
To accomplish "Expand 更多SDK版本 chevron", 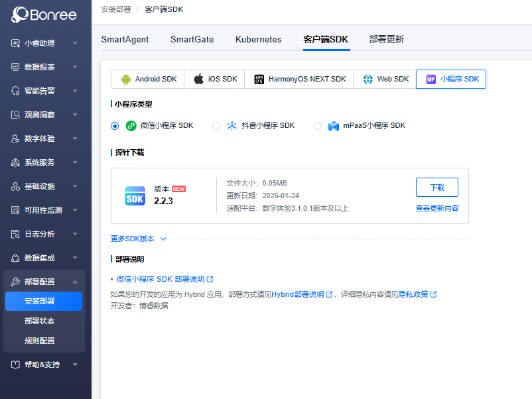I will tap(163, 239).
